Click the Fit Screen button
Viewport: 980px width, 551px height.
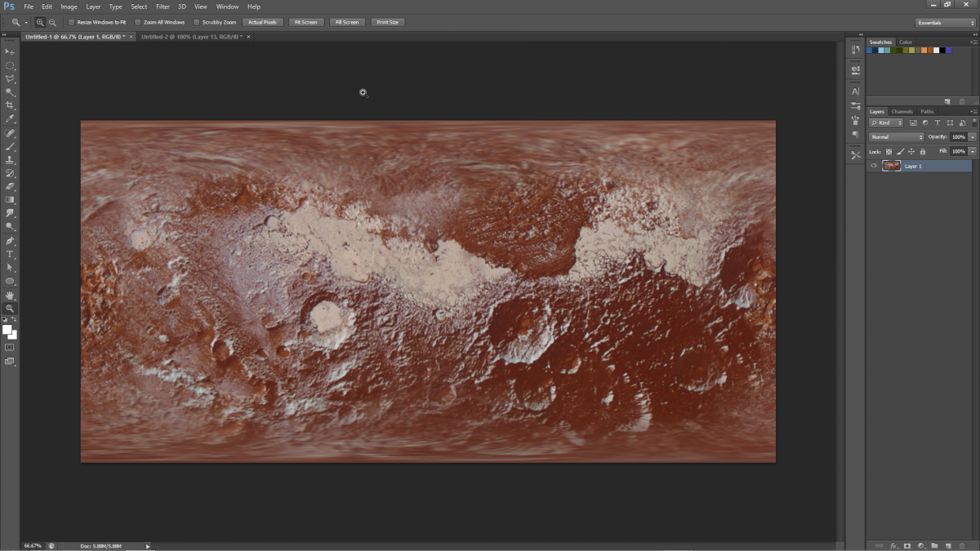pyautogui.click(x=305, y=22)
